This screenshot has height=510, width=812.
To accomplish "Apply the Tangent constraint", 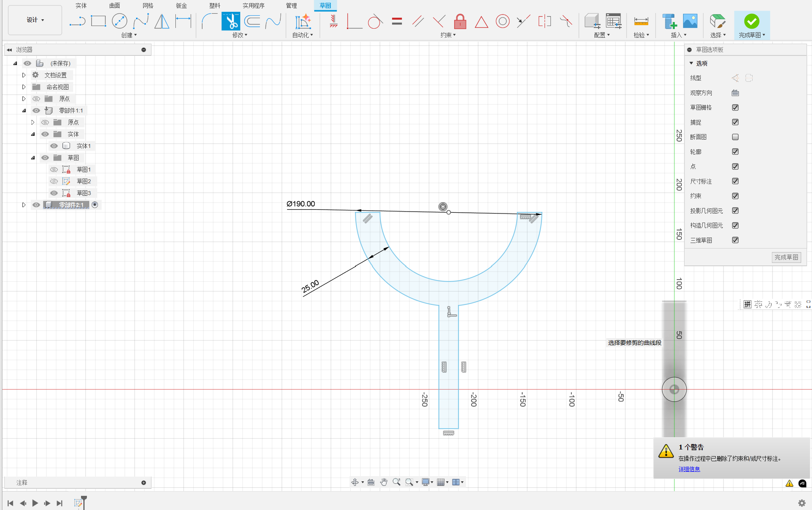I will click(x=376, y=21).
